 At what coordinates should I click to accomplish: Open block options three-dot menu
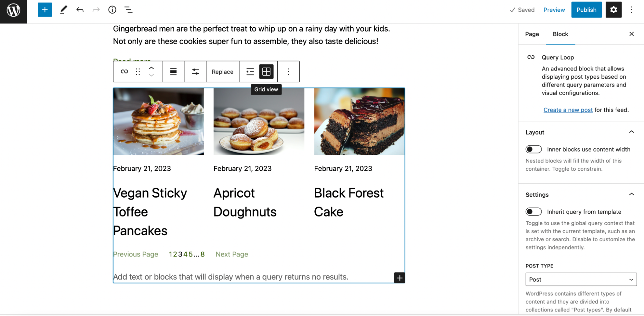coord(288,71)
